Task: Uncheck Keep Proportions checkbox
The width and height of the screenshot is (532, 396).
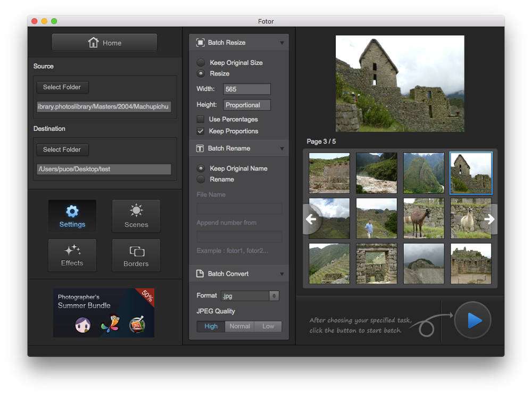Action: click(x=201, y=131)
